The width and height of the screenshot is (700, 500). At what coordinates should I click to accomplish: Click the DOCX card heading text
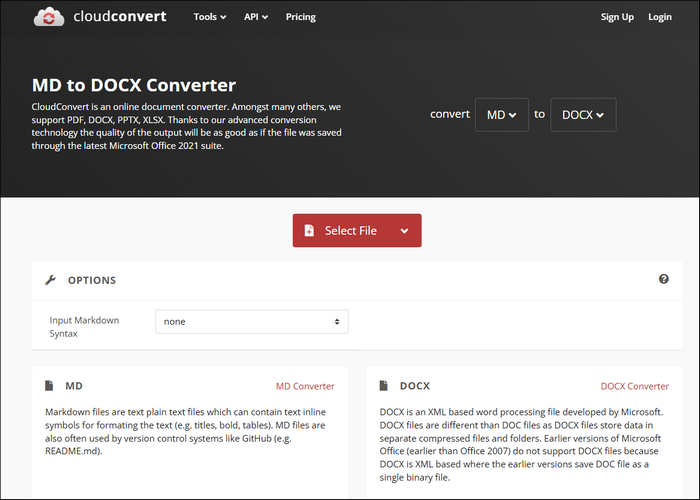click(415, 386)
